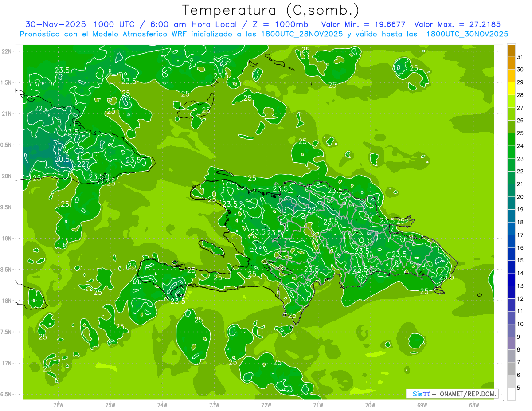The width and height of the screenshot is (532, 411).
Task: Click the "23.50" contour label near 20N
Action: pyautogui.click(x=99, y=176)
